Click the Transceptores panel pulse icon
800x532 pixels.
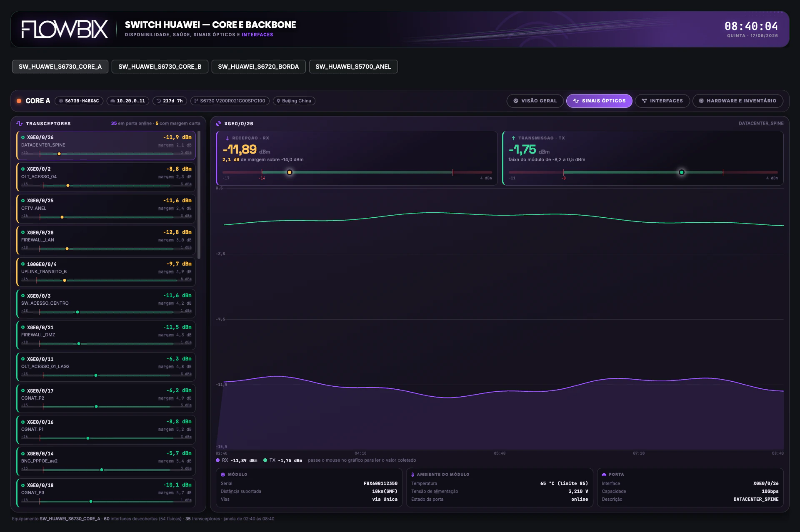coord(20,123)
